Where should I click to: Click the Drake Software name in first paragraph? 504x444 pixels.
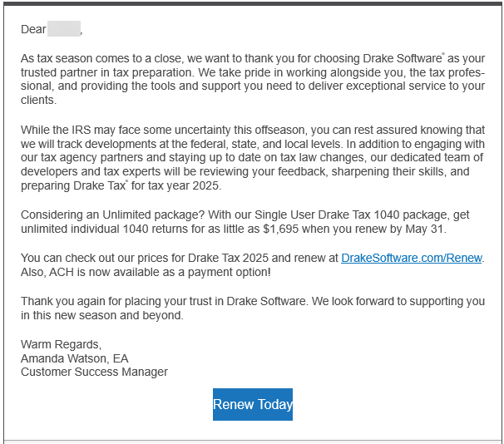click(403, 58)
